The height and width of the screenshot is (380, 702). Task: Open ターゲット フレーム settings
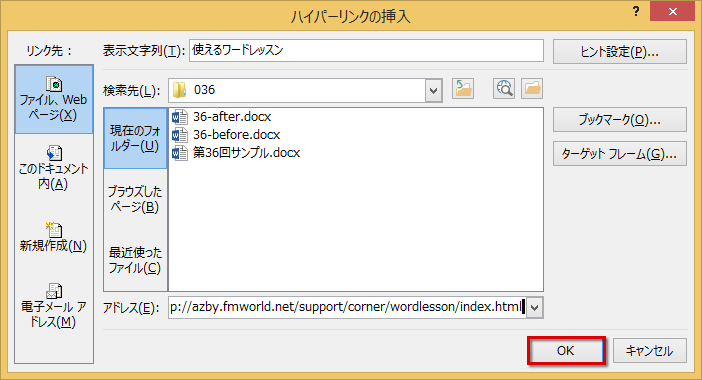(x=620, y=154)
